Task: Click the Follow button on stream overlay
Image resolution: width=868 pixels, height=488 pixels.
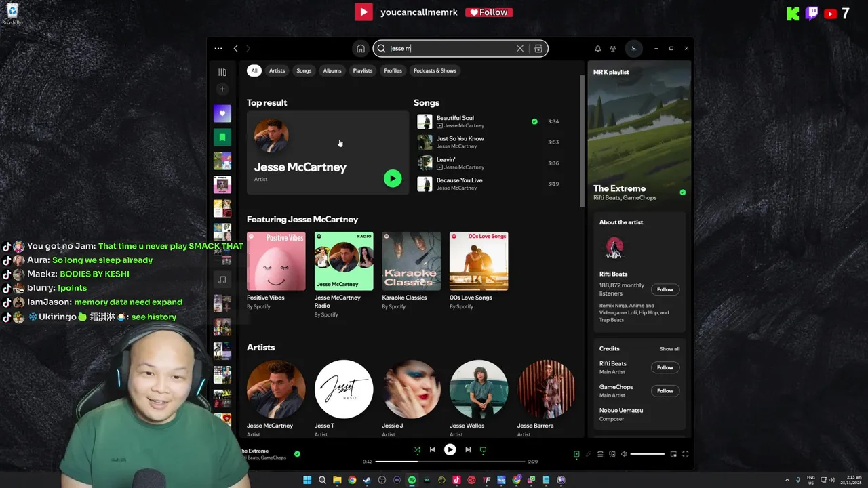Action: pyautogui.click(x=489, y=12)
